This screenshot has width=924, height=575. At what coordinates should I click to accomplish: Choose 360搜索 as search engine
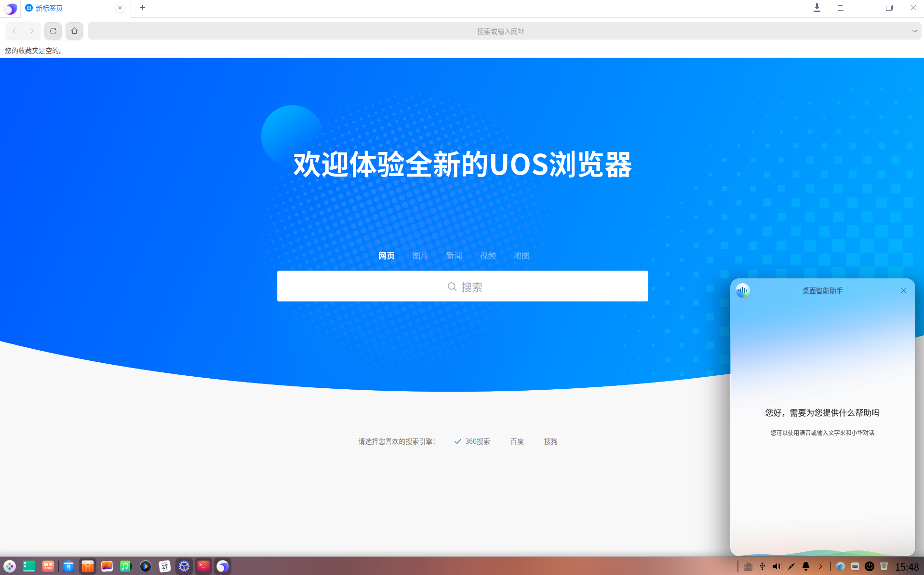[x=472, y=441]
